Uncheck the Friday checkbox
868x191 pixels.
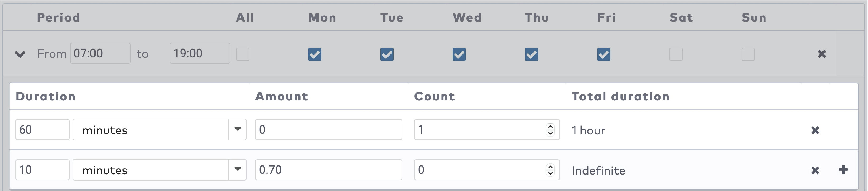tap(604, 54)
